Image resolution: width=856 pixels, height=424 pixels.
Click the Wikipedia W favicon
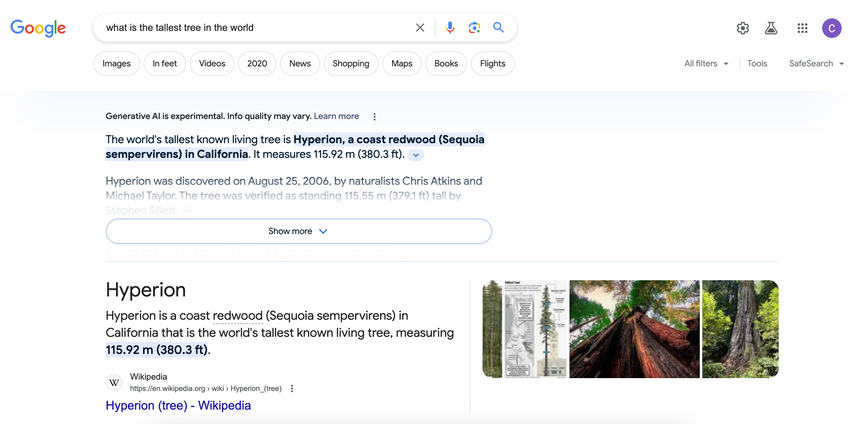(114, 383)
